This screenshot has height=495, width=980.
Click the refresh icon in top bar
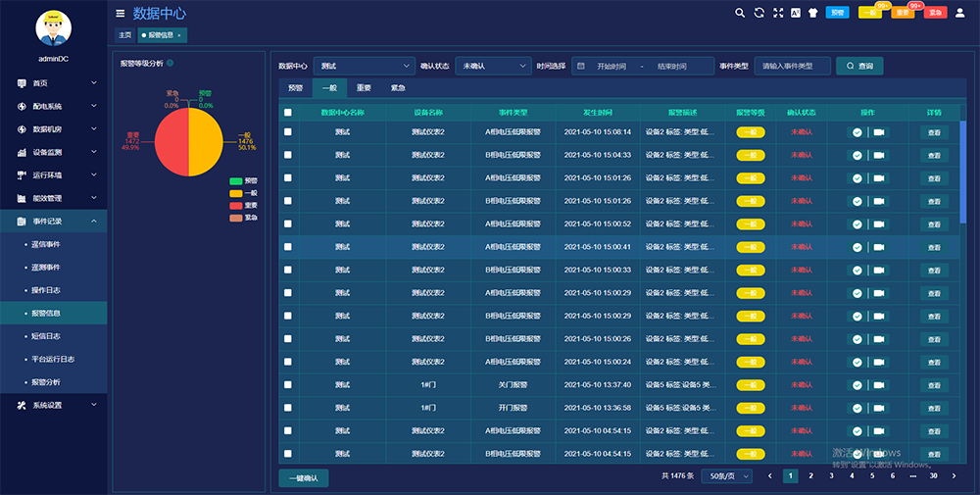point(759,13)
